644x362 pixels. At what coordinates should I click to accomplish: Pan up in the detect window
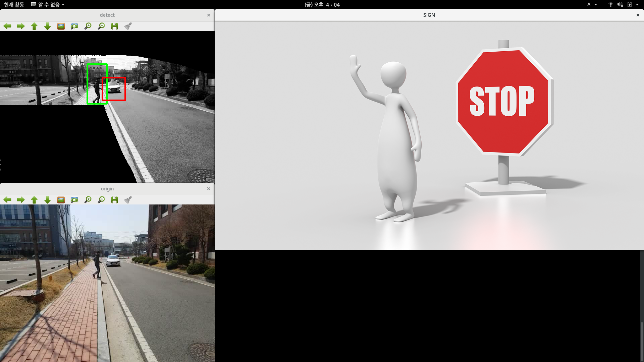pyautogui.click(x=34, y=26)
